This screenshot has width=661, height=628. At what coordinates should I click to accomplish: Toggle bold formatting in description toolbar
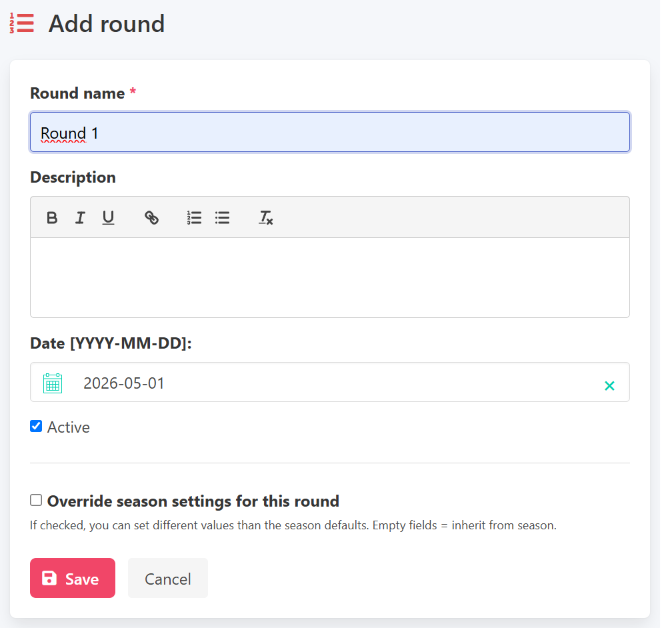52,218
